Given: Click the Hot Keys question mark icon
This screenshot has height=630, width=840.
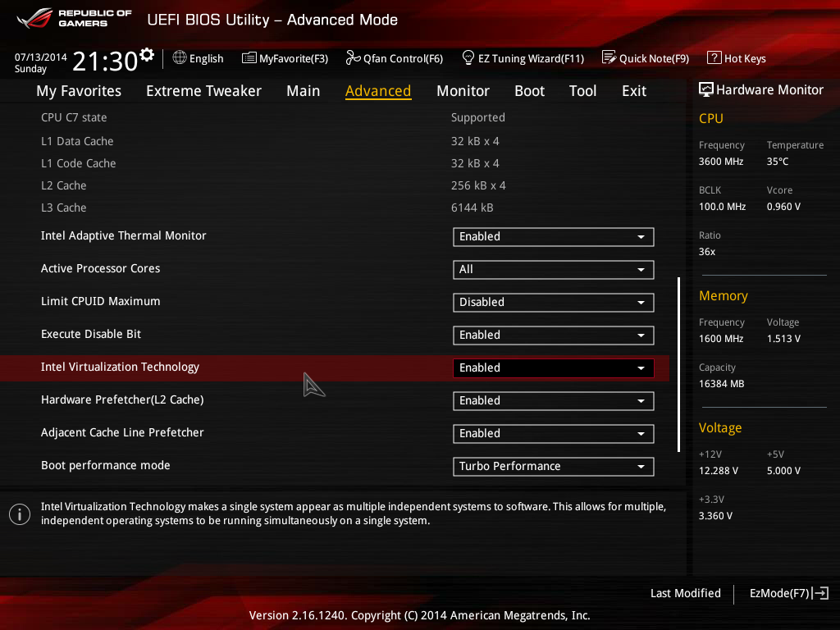Looking at the screenshot, I should pyautogui.click(x=714, y=58).
